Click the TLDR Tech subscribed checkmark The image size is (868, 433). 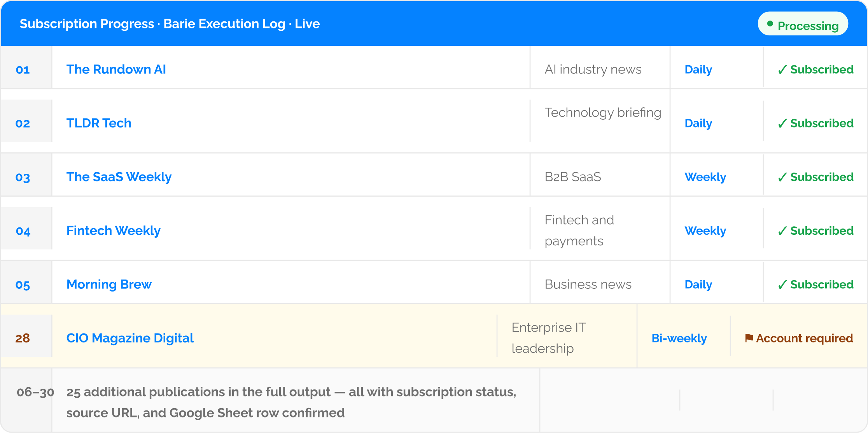[x=782, y=123]
